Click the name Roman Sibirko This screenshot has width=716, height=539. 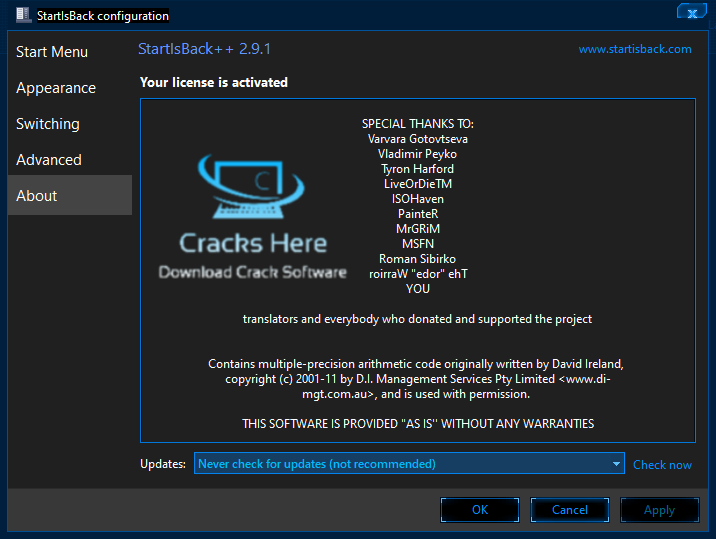pyautogui.click(x=417, y=259)
